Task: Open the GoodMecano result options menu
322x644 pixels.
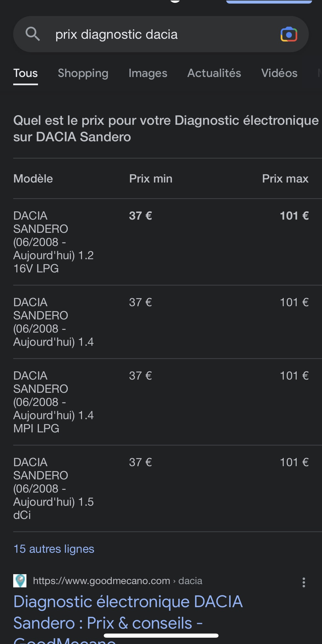Action: tap(304, 582)
